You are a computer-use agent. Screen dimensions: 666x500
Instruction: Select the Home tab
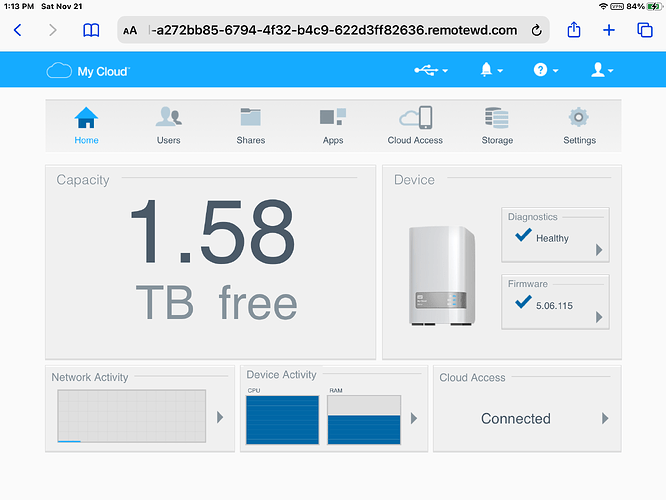click(86, 125)
